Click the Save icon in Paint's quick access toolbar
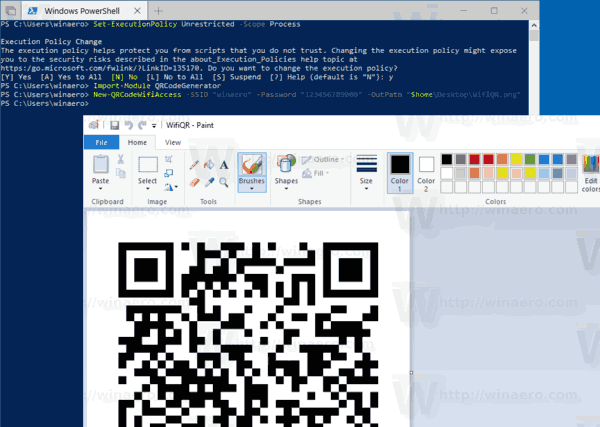The image size is (600, 427). (x=114, y=125)
